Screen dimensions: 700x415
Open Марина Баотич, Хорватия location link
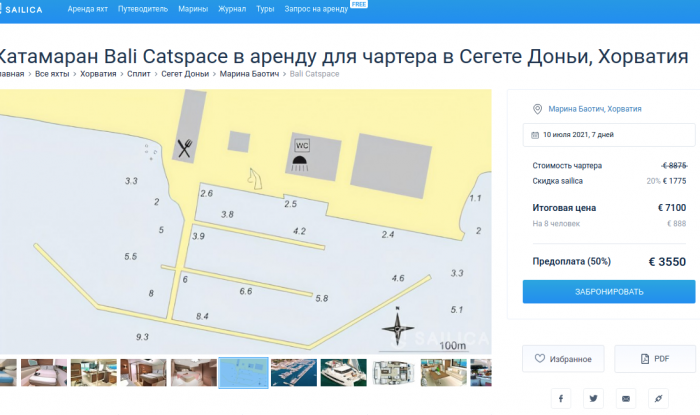[595, 109]
